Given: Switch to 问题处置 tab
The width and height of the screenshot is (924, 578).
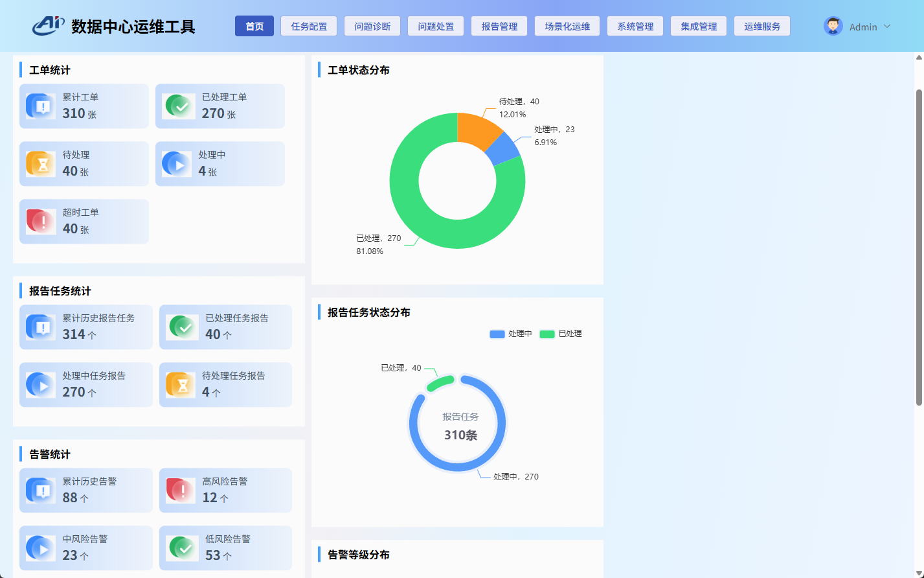Looking at the screenshot, I should [436, 26].
